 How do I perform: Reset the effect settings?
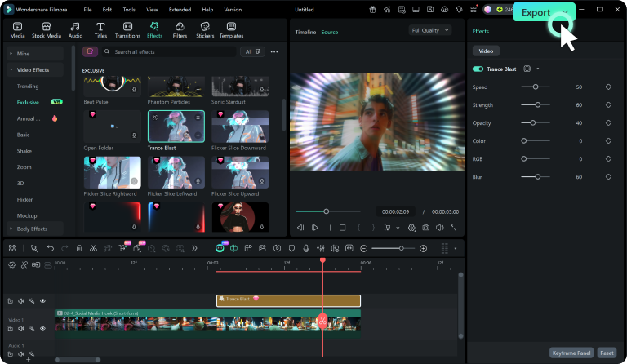click(x=607, y=353)
